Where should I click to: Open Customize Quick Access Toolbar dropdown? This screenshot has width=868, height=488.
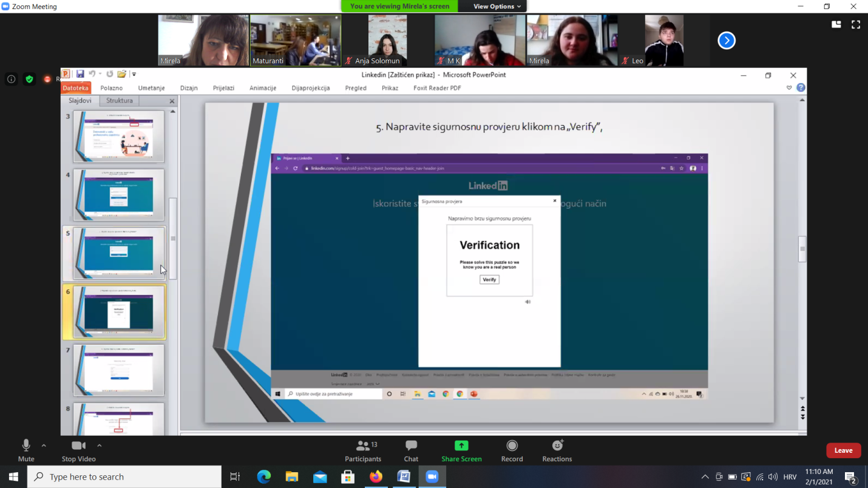pyautogui.click(x=134, y=74)
